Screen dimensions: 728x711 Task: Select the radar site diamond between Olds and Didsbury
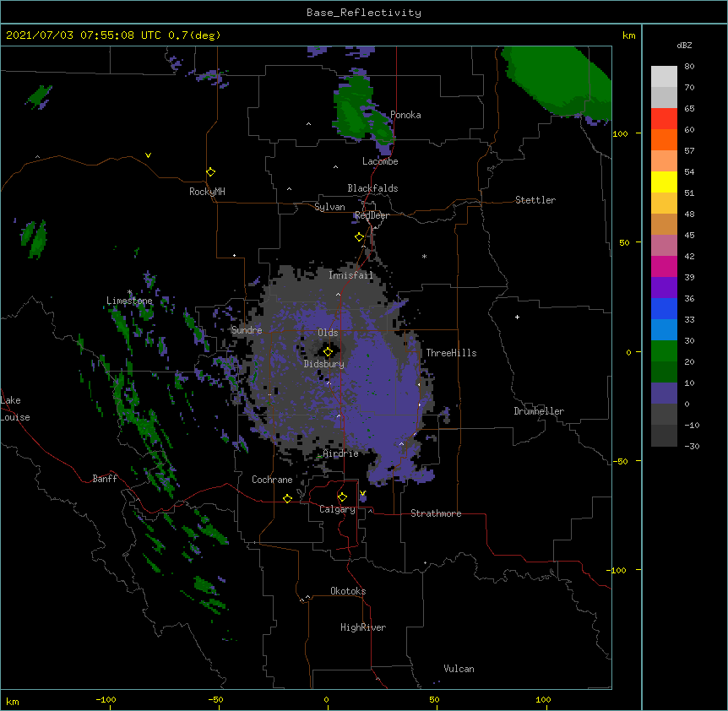pos(329,352)
